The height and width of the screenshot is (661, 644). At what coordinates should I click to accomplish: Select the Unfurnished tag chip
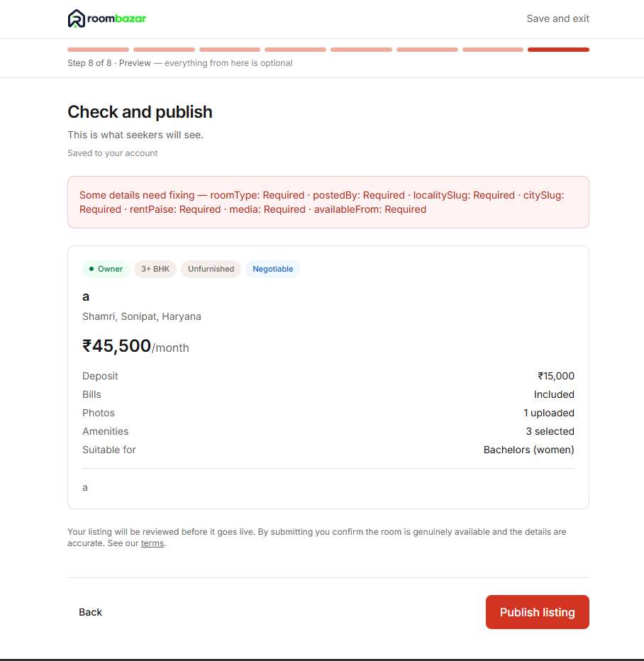tap(211, 269)
